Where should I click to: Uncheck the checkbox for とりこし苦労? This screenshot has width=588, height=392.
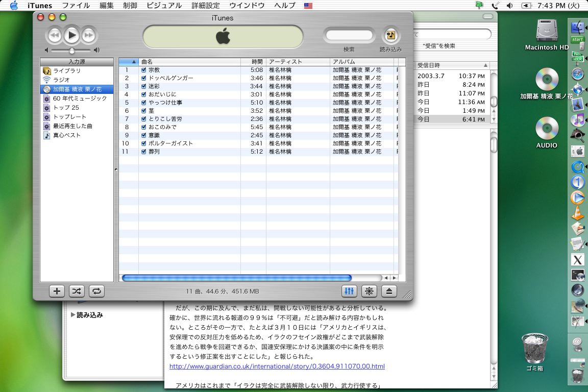[143, 119]
